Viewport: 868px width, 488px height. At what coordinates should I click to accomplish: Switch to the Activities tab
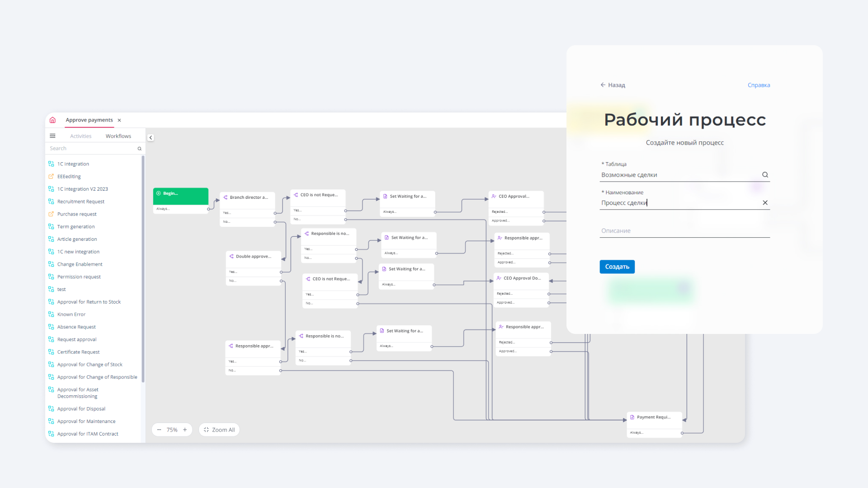click(x=80, y=136)
